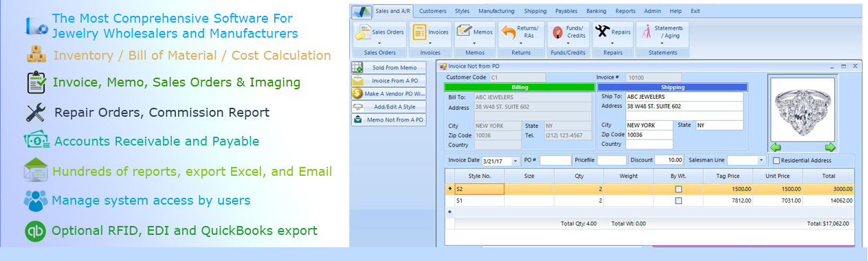868x261 pixels.
Task: Click the Invoices ribbon icon
Action: pos(419,32)
